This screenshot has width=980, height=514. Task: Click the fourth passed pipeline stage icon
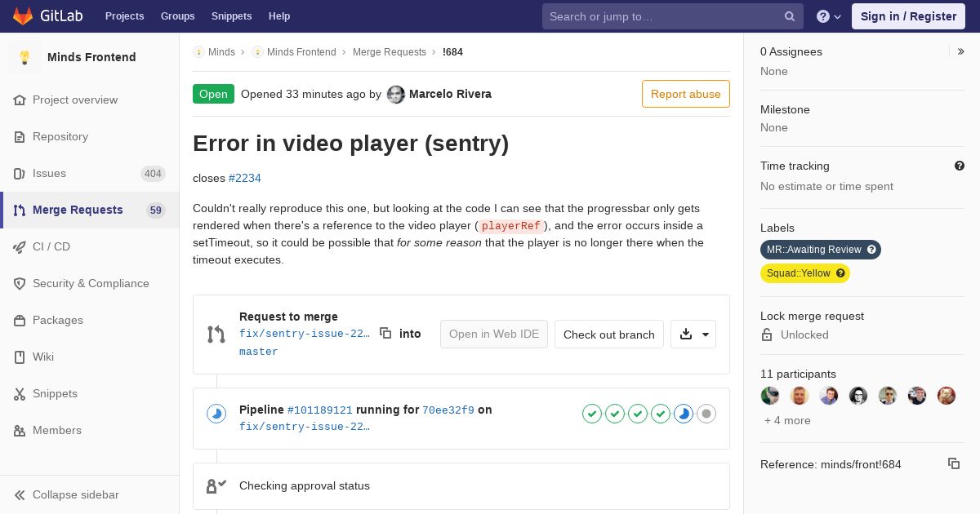[x=661, y=414]
